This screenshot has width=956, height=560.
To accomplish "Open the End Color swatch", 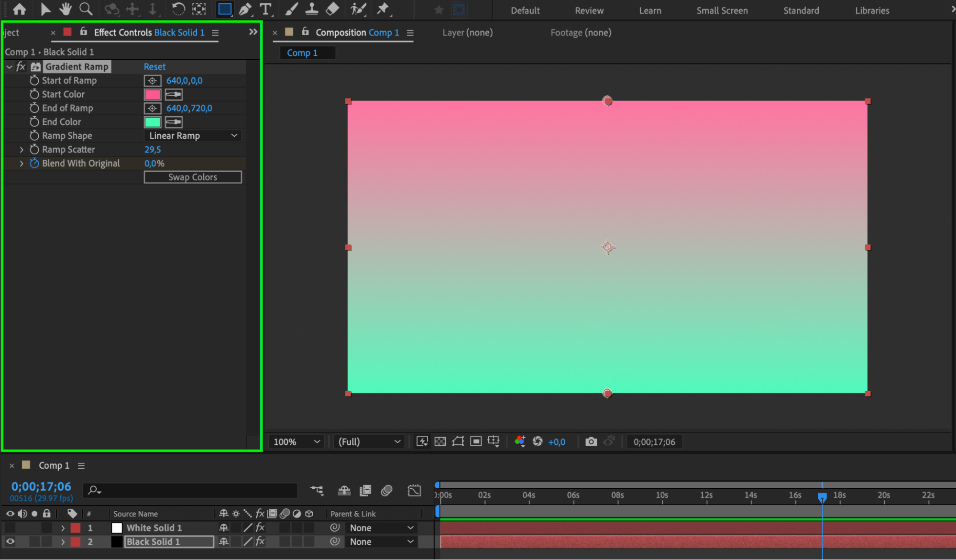I will (x=153, y=122).
